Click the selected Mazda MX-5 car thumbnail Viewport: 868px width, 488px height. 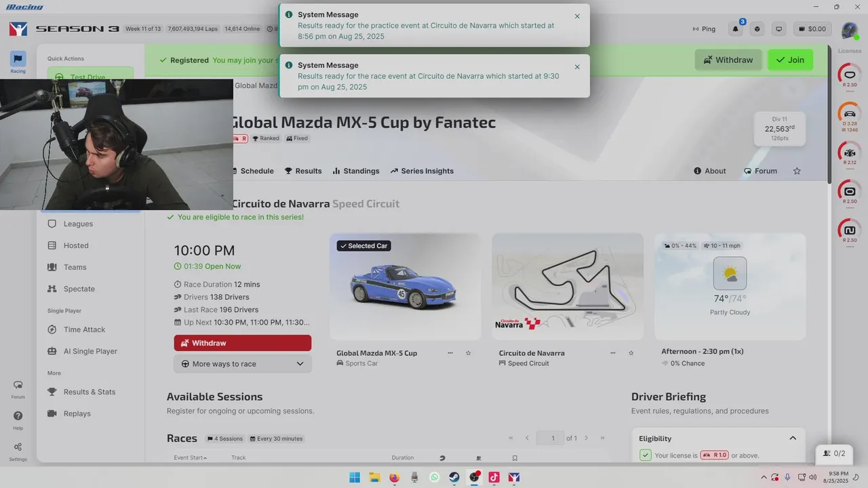coord(406,287)
